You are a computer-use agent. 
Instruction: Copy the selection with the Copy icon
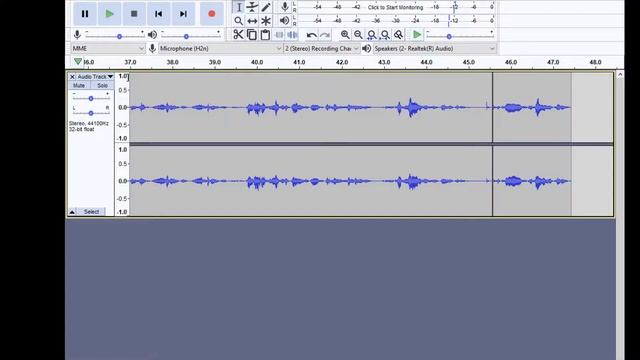coord(252,35)
